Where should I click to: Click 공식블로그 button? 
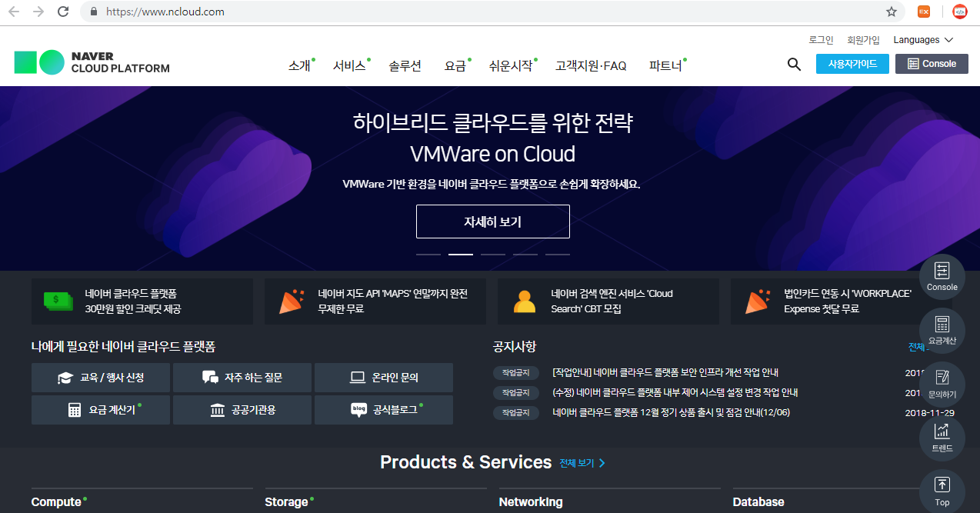pos(384,410)
